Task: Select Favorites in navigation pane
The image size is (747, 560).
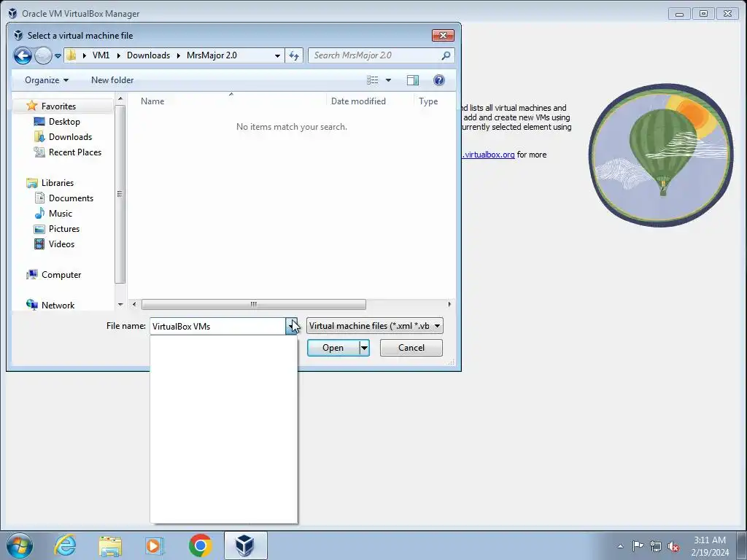Action: [58, 106]
